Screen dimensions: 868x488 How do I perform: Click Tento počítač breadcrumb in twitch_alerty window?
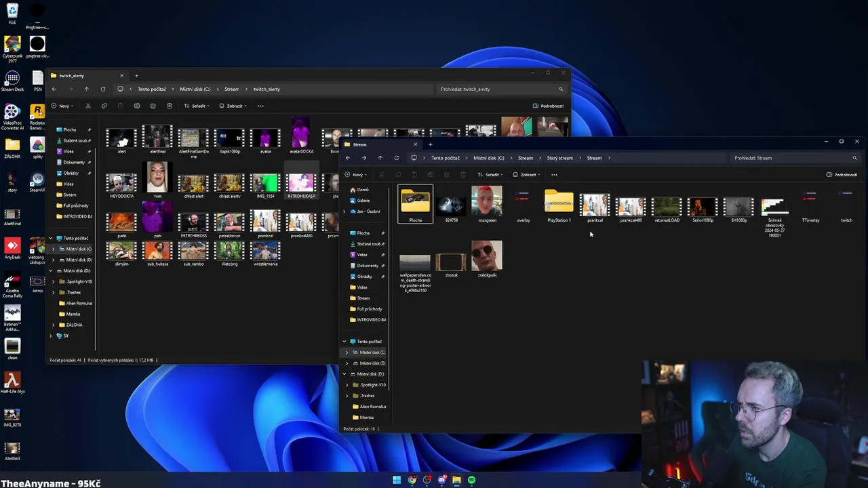tap(152, 89)
